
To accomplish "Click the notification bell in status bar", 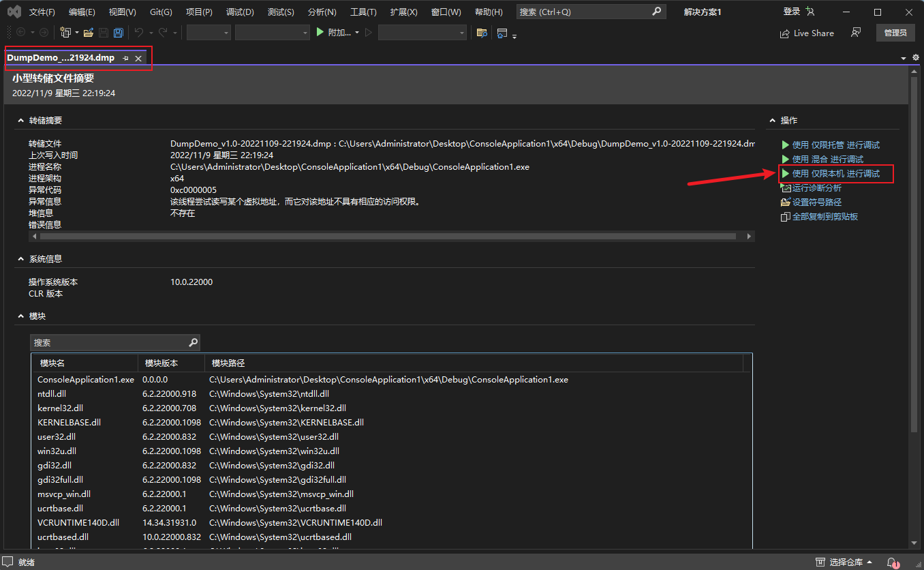I will coord(892,562).
